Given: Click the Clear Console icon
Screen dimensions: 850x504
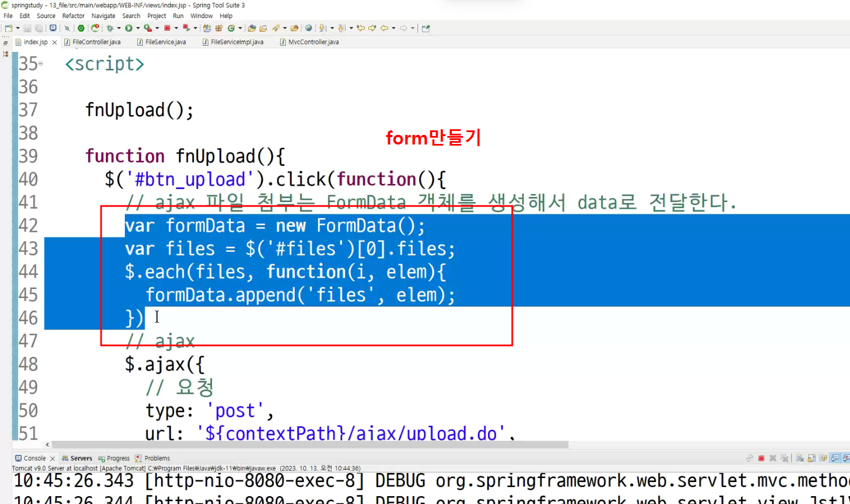Looking at the screenshot, I should pyautogui.click(x=800, y=458).
